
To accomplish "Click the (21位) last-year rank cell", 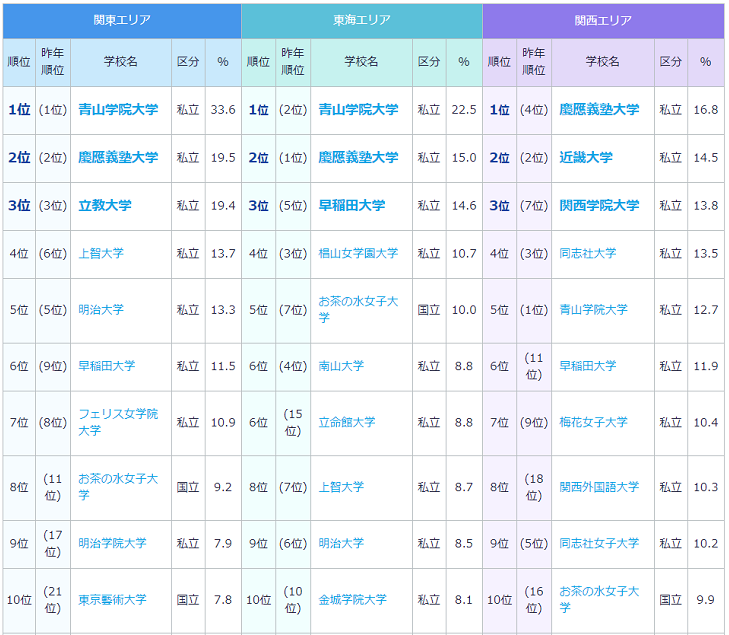I will pyautogui.click(x=53, y=600).
